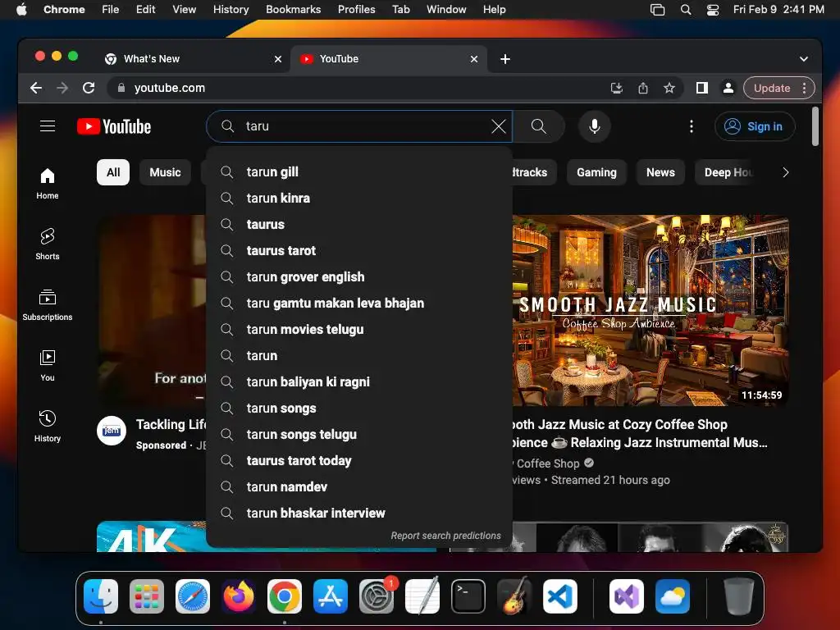The image size is (840, 630).
Task: Open YouTube settings three-dot menu
Action: (x=691, y=126)
